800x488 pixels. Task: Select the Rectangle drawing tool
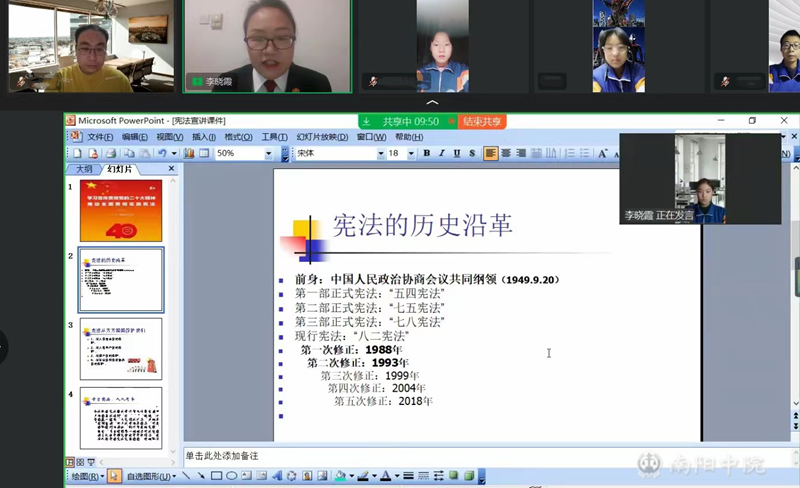tap(216, 476)
